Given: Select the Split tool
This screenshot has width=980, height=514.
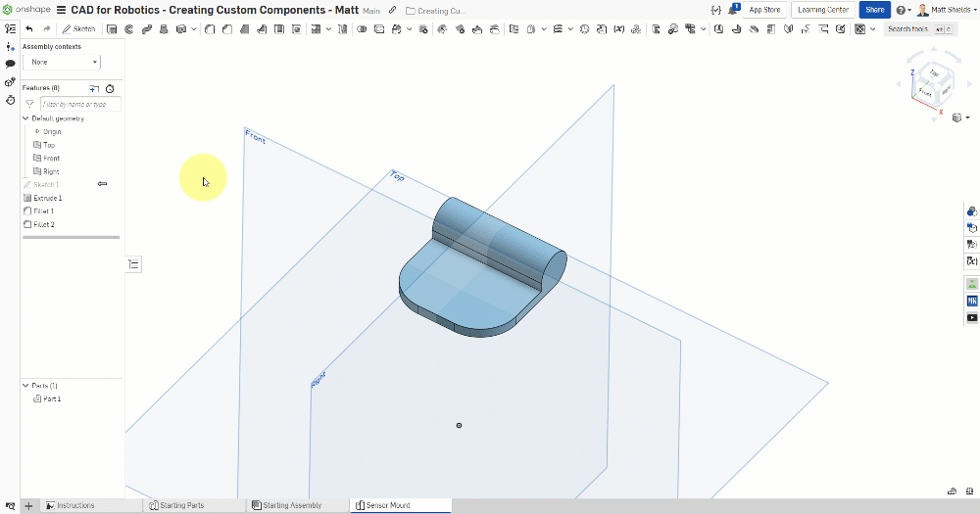Looking at the screenshot, I should point(379,29).
